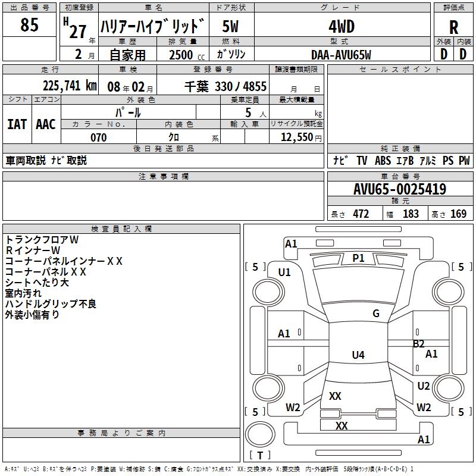Click the note 外装小傷有り
This screenshot has width=476, height=476.
click(32, 315)
